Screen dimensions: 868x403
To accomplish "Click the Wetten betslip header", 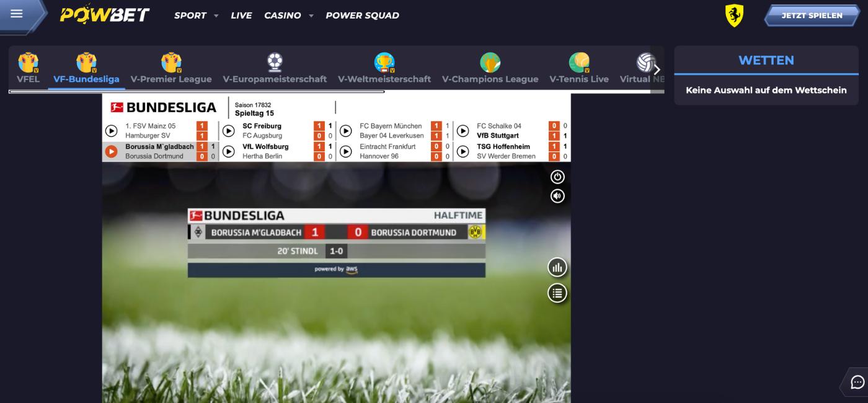I will [x=766, y=60].
